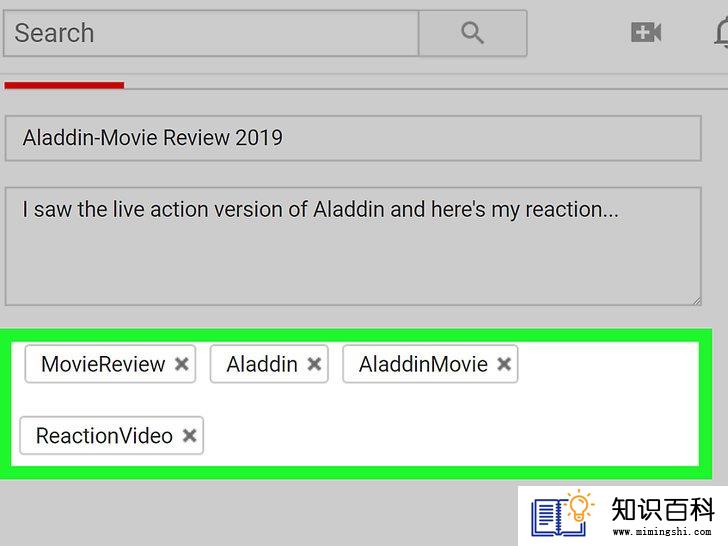The width and height of the screenshot is (728, 546).
Task: Click the red upload progress bar
Action: [64, 85]
